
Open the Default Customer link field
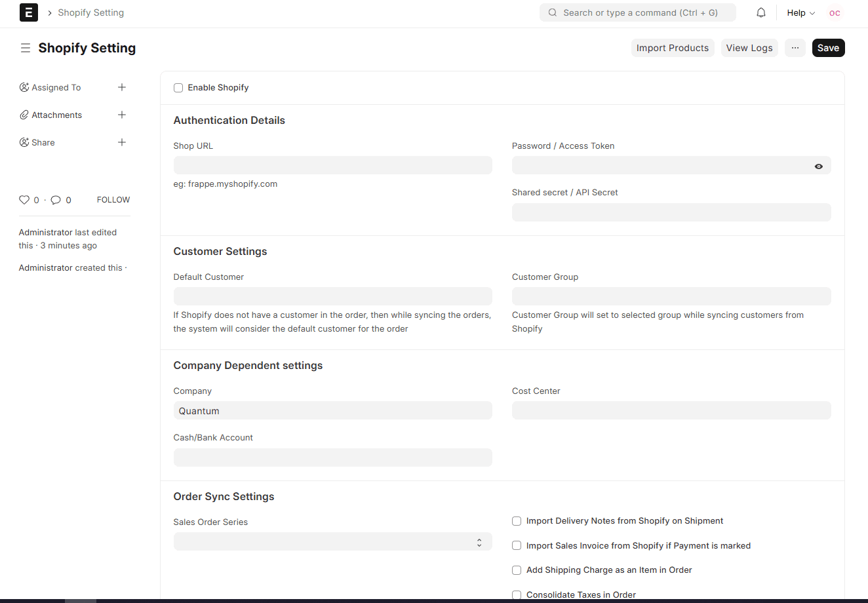pyautogui.click(x=333, y=296)
